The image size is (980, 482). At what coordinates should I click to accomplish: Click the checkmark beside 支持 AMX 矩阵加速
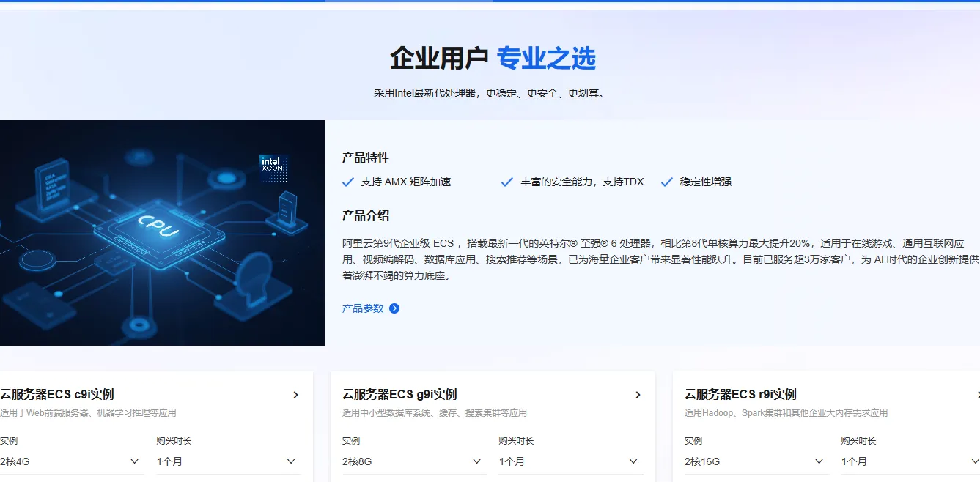tap(348, 182)
